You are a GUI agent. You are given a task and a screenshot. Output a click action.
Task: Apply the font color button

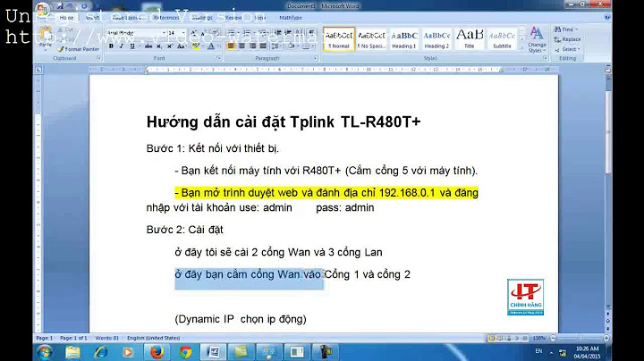(x=211, y=46)
